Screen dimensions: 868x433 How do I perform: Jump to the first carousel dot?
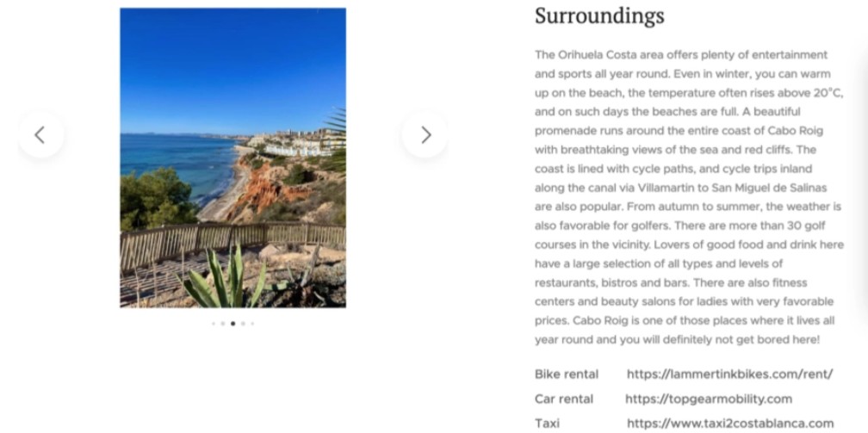click(x=214, y=324)
